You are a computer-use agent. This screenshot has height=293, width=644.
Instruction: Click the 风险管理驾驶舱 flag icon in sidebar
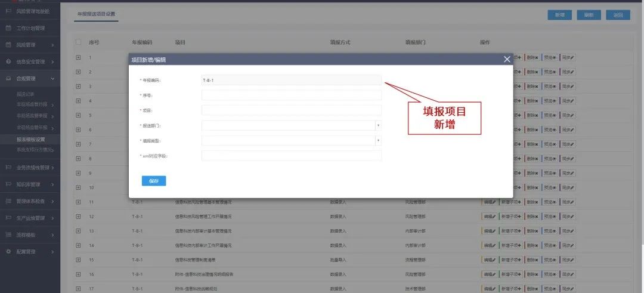[8, 11]
